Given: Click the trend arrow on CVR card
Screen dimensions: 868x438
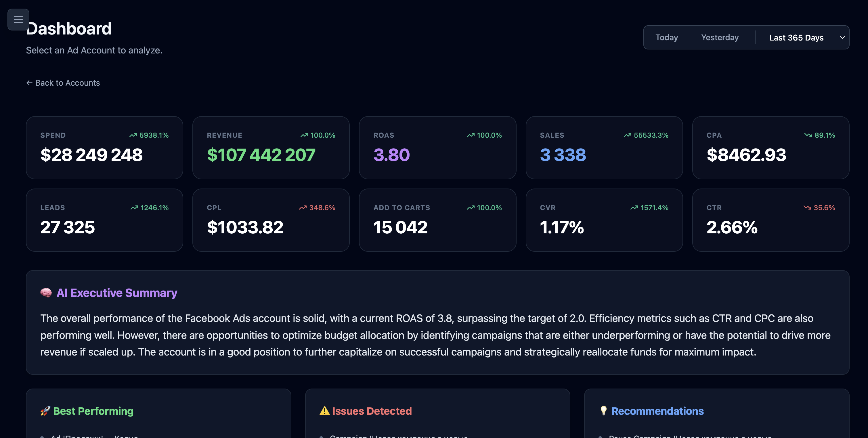Looking at the screenshot, I should pyautogui.click(x=634, y=208).
